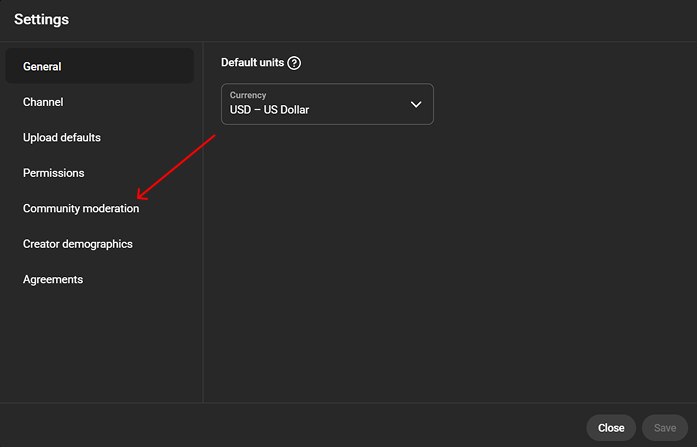Image resolution: width=697 pixels, height=447 pixels.
Task: Open the Default units help icon
Action: (294, 63)
